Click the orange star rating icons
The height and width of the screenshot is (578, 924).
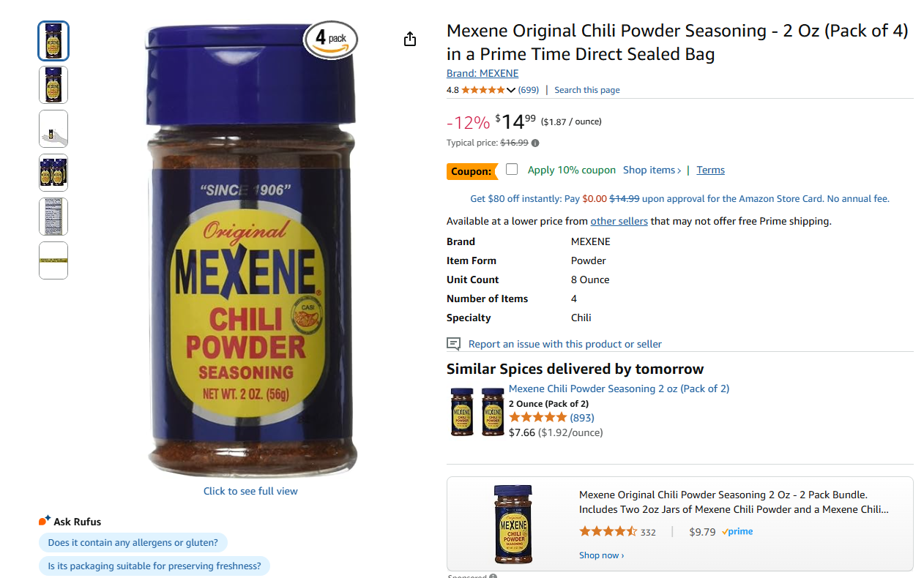(483, 90)
